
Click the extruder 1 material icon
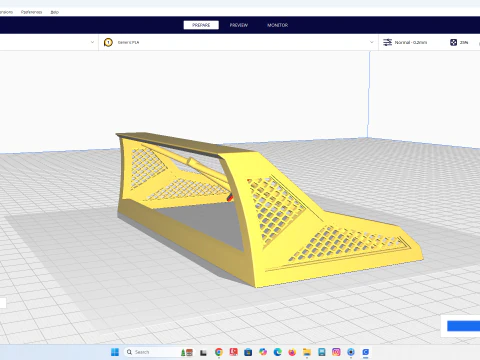coord(108,42)
